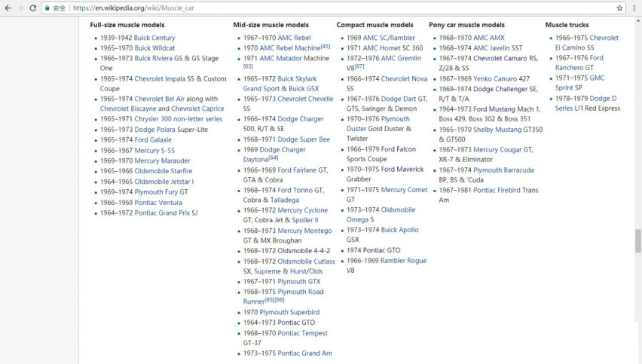Open the Buick Century link
The width and height of the screenshot is (642, 364).
click(154, 38)
